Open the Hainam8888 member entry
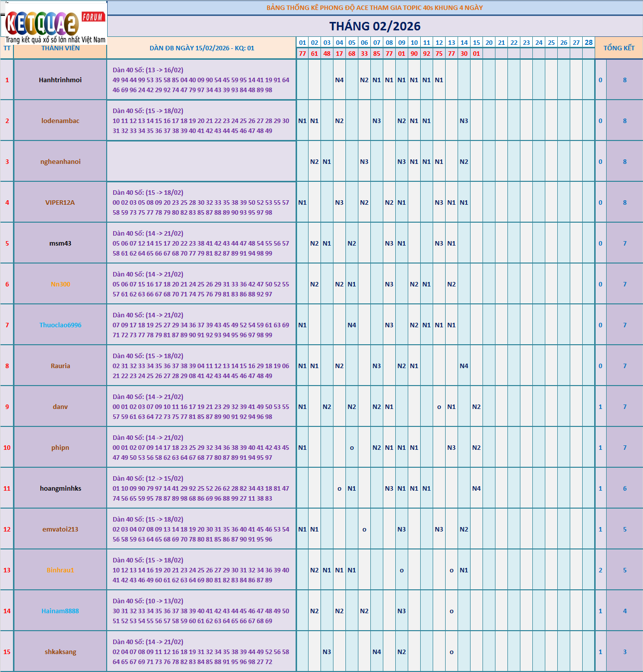This screenshot has width=643, height=672. pyautogui.click(x=60, y=611)
